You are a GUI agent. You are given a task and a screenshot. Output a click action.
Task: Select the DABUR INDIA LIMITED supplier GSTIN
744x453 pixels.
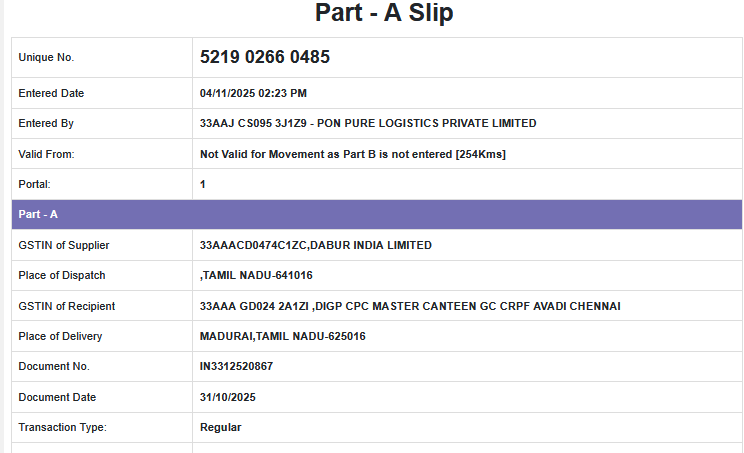coord(316,245)
